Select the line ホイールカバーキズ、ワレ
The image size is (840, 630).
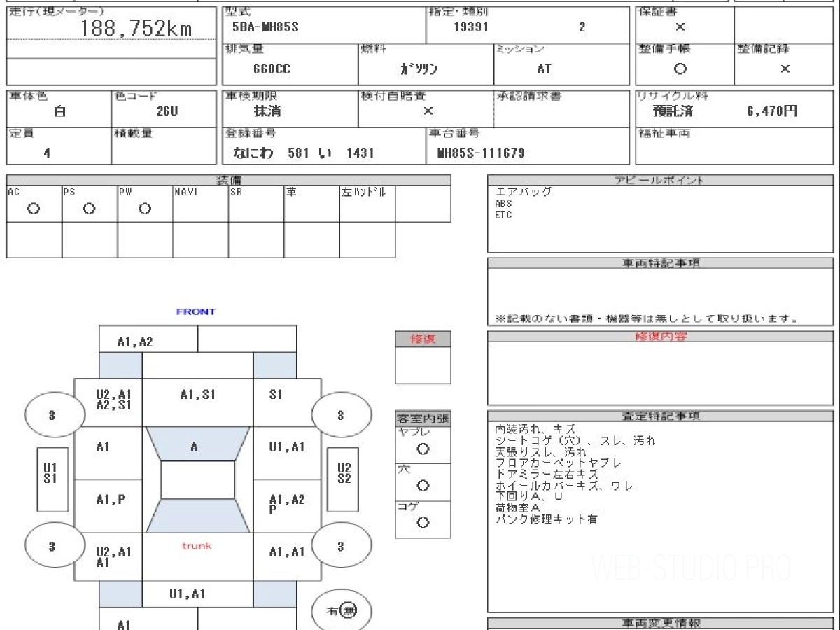coord(563,485)
